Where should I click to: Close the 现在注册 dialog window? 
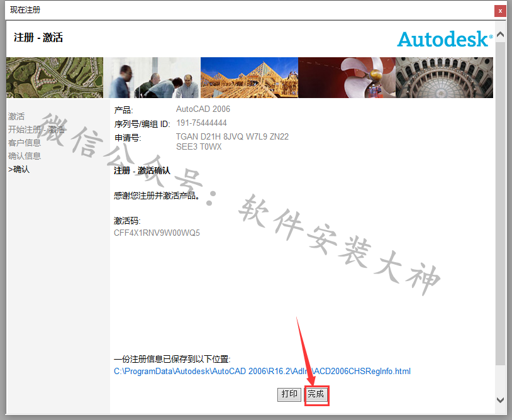point(500,11)
